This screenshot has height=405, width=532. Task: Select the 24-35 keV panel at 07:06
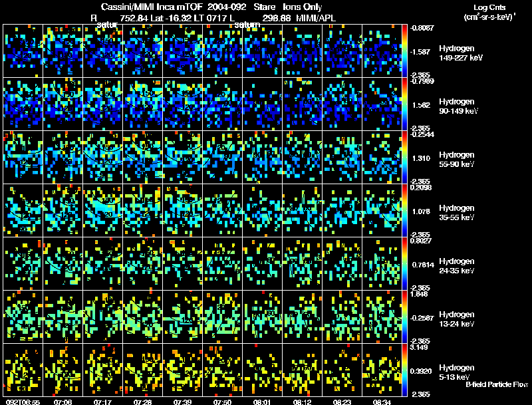coord(63,264)
